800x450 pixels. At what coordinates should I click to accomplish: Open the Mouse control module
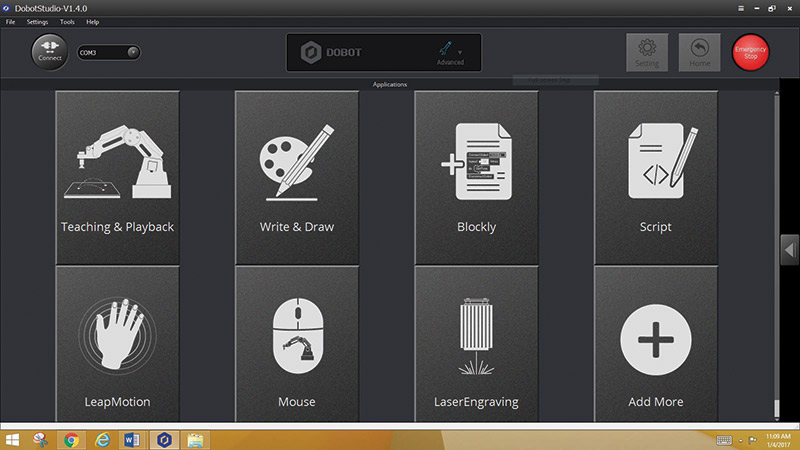[x=297, y=344]
